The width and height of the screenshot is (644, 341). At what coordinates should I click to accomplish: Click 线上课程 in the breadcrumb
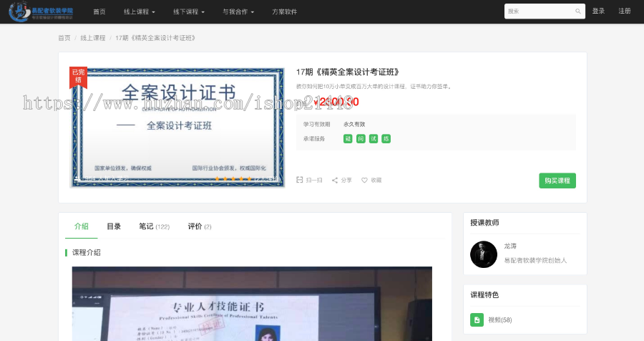[x=93, y=38]
